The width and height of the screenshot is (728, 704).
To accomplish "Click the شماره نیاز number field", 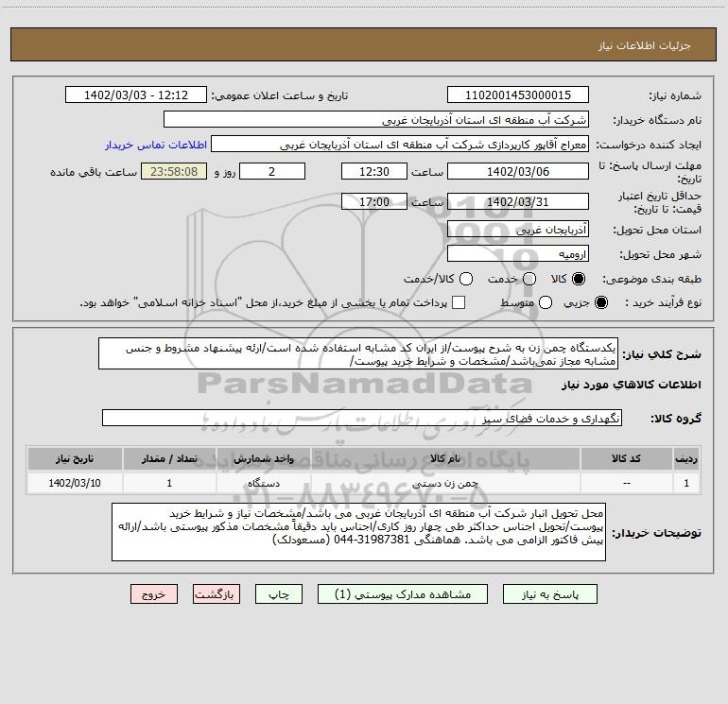I will click(x=518, y=94).
